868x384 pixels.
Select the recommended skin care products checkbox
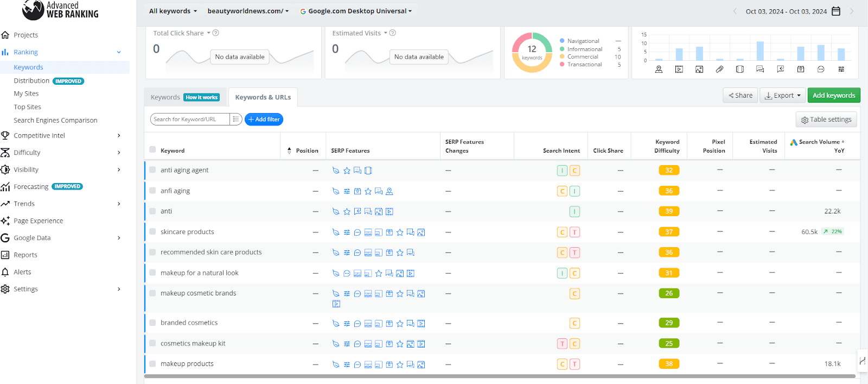click(152, 252)
